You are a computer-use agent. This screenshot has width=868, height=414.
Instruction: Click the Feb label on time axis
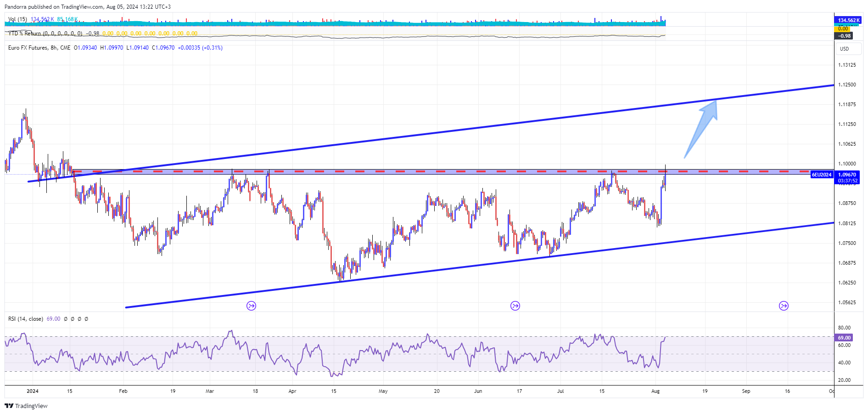pyautogui.click(x=123, y=391)
